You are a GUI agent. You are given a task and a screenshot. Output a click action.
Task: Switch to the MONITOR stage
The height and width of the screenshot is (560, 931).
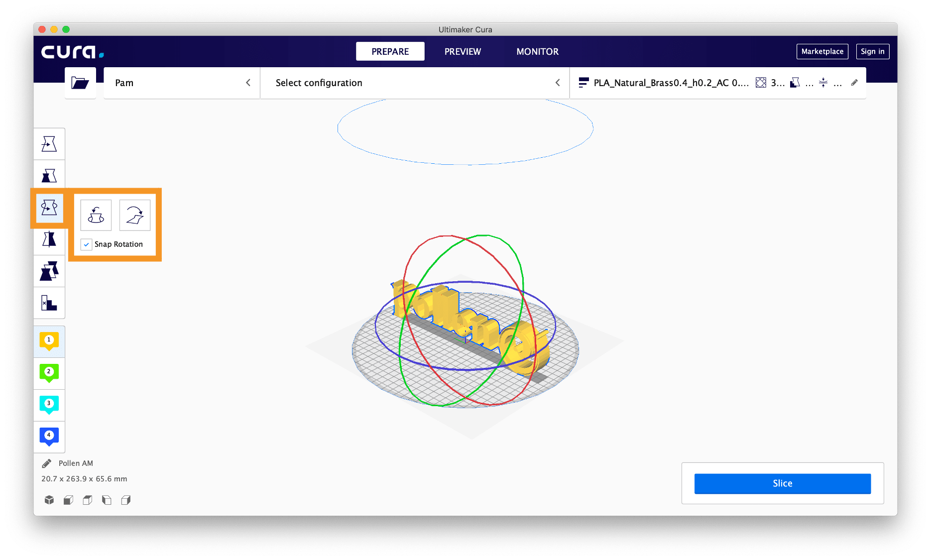538,51
